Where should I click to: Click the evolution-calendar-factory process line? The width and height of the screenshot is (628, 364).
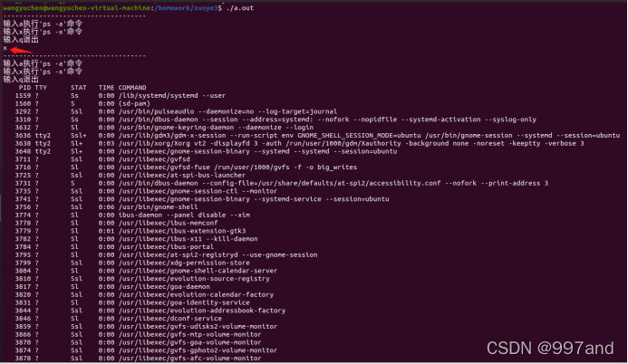pyautogui.click(x=144, y=295)
